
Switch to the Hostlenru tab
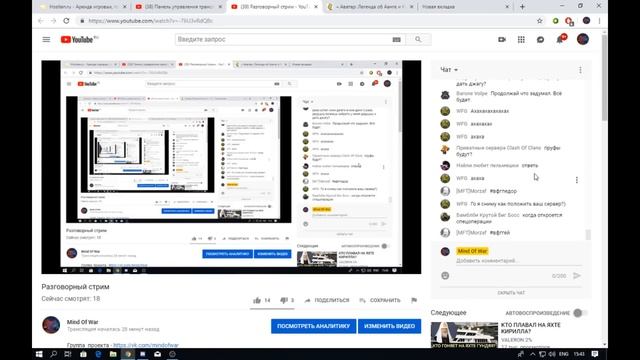coord(83,7)
